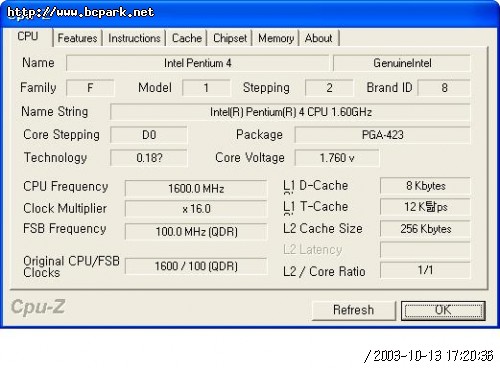Click the Stepping label
Screen dimensions: 500x368
tap(266, 88)
